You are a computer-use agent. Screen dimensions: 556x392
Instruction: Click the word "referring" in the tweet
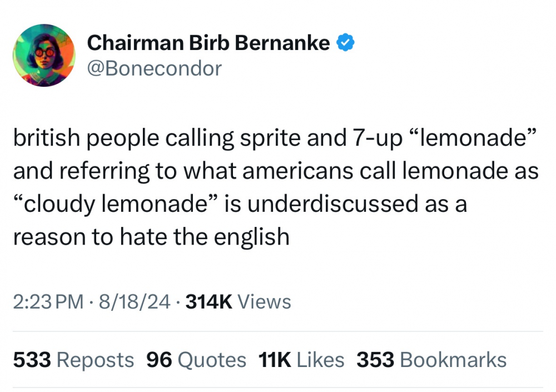(94, 172)
